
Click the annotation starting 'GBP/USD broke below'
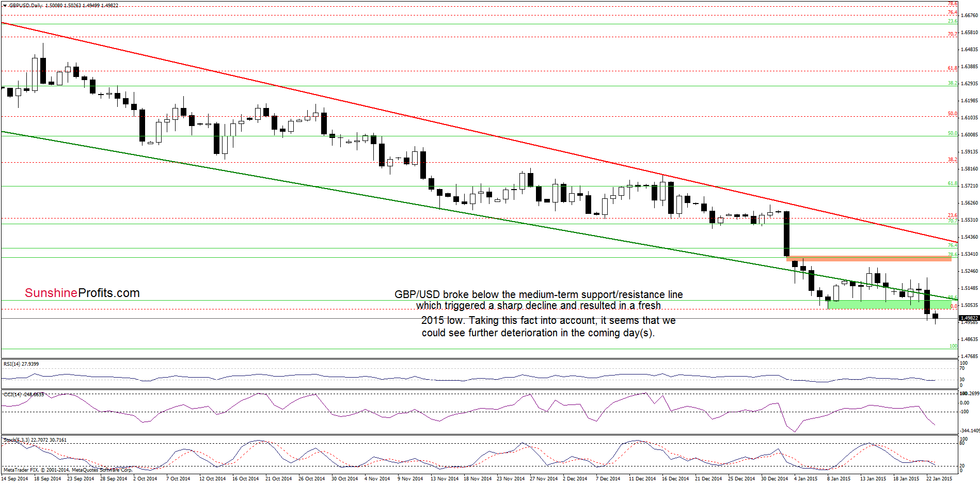[x=539, y=294]
